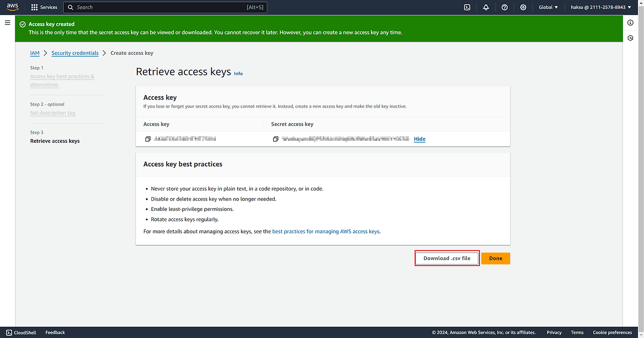Copy the access key ID
This screenshot has height=338, width=644.
148,139
